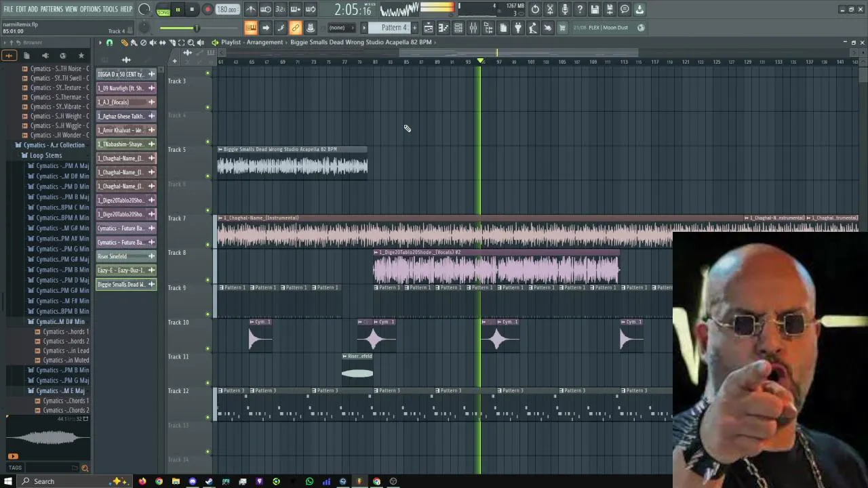
Task: Select the Draw pencil tool in playlist
Action: (124, 43)
